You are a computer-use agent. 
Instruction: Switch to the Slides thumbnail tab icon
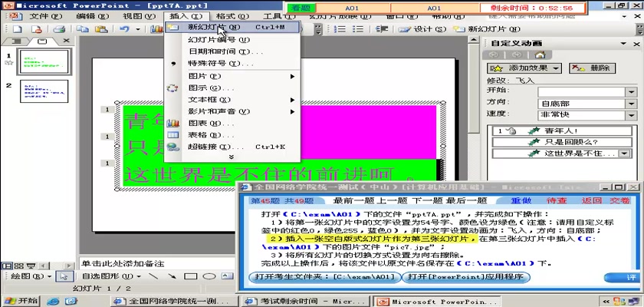pos(41,41)
